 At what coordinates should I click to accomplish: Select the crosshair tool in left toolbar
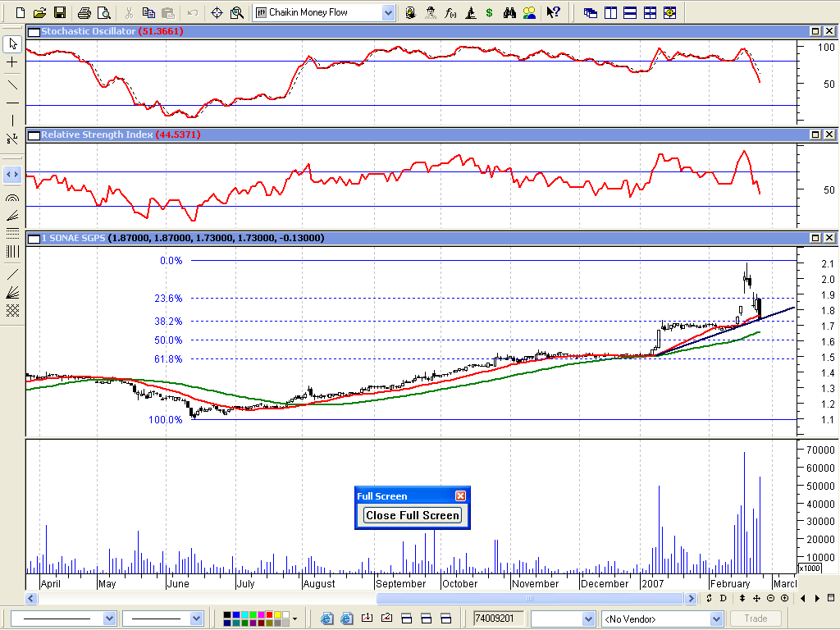click(12, 62)
